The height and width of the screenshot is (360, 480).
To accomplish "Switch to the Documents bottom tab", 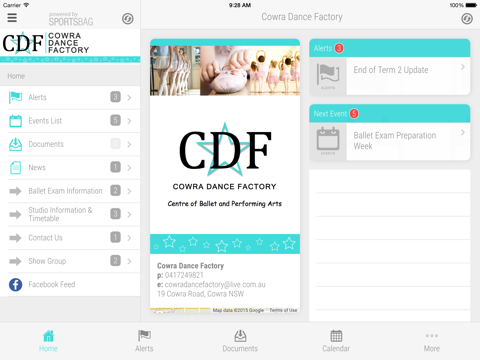I will pyautogui.click(x=240, y=341).
